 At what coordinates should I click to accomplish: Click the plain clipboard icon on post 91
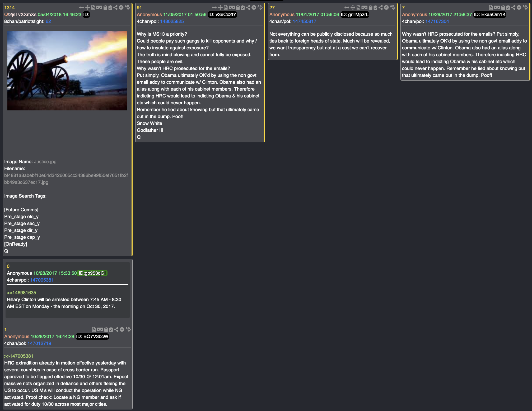(x=238, y=8)
